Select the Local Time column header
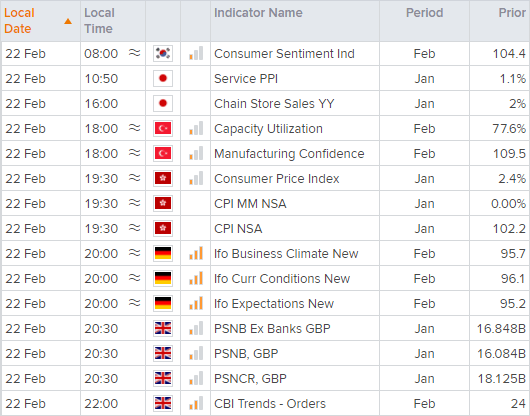530x416 pixels. click(99, 21)
